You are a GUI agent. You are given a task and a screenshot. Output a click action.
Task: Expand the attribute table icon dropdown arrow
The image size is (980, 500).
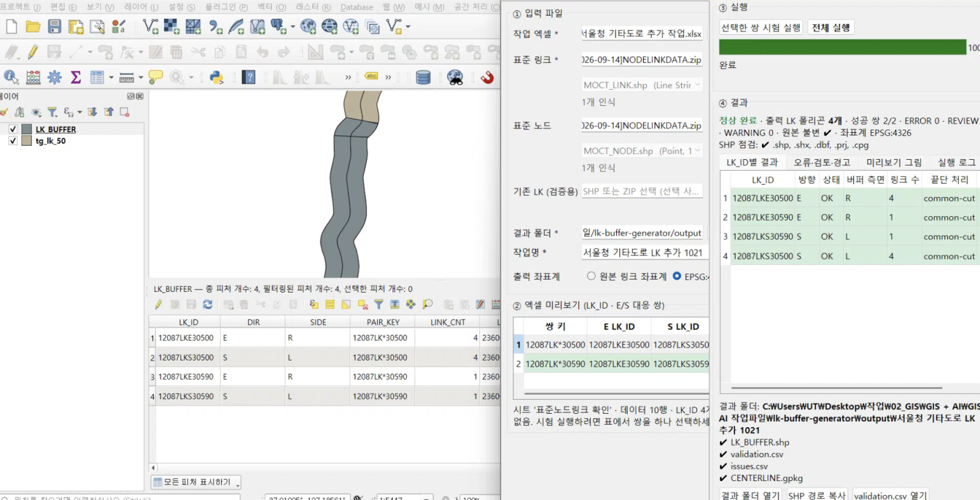111,78
